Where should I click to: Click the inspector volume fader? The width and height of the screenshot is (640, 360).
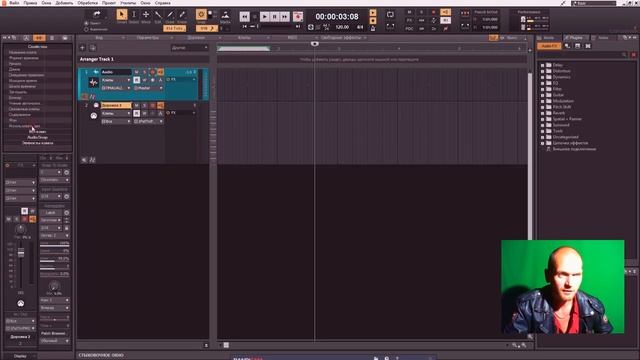pos(20,253)
